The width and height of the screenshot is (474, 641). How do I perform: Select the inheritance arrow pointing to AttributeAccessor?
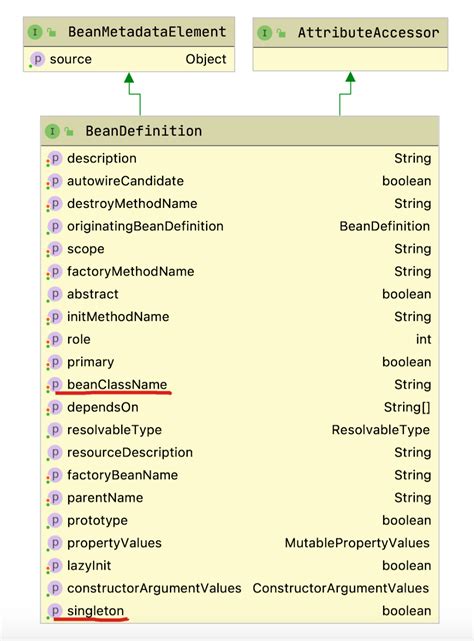coord(346,94)
